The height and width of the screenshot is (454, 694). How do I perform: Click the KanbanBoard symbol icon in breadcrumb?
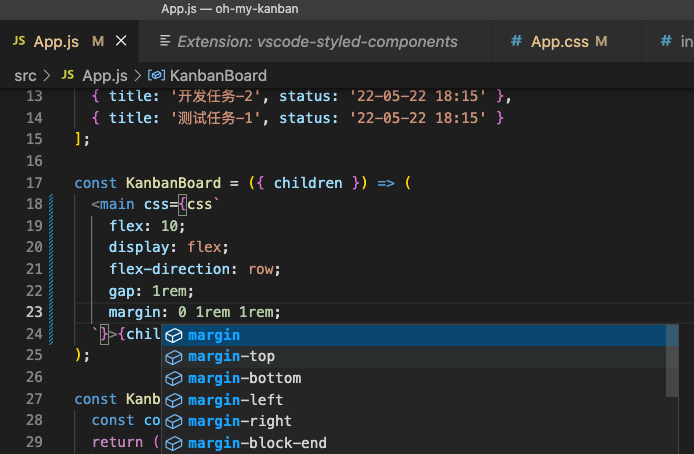pyautogui.click(x=156, y=75)
